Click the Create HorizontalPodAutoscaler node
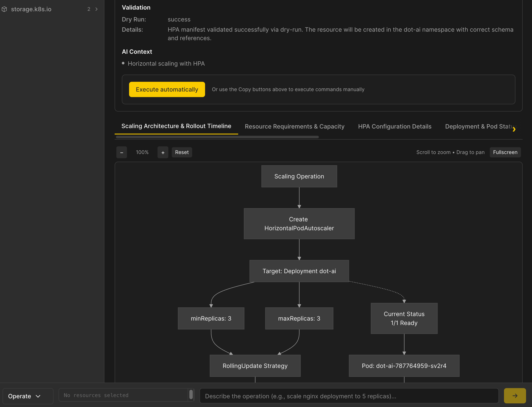532x407 pixels. [x=299, y=224]
